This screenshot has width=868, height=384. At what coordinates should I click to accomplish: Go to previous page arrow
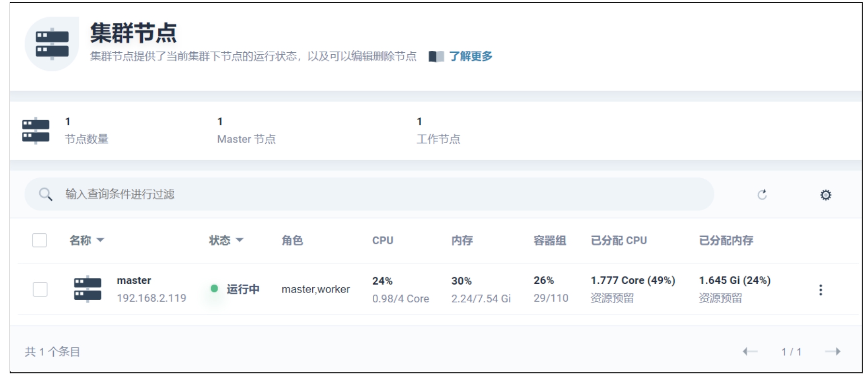coord(750,352)
